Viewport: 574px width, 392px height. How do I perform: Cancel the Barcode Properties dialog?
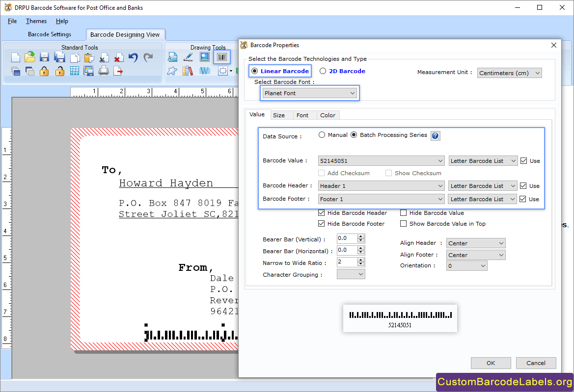[x=536, y=363]
